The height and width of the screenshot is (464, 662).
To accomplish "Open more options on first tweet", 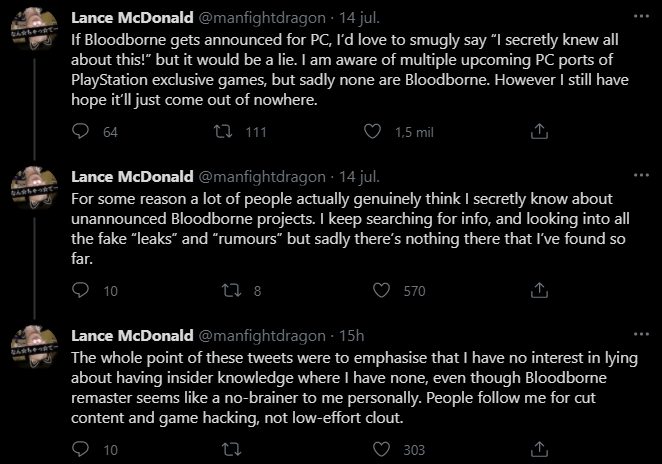I will point(640,18).
